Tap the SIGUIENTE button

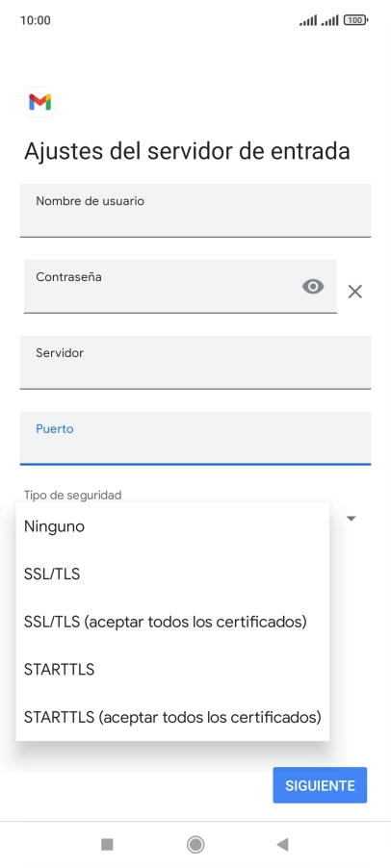(x=320, y=785)
